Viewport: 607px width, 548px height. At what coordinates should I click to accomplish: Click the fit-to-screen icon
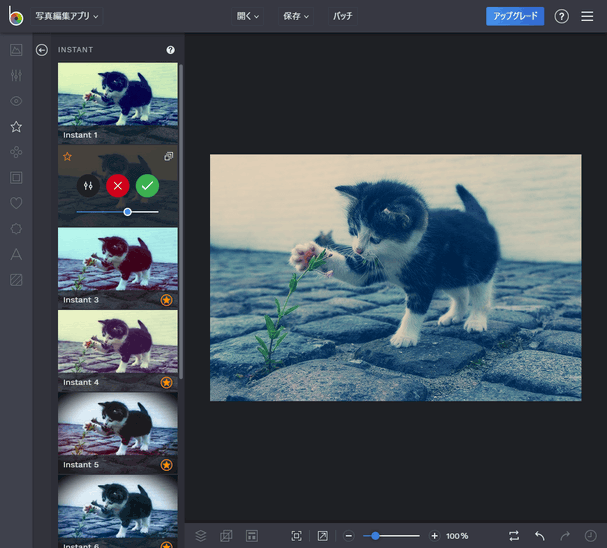[297, 536]
